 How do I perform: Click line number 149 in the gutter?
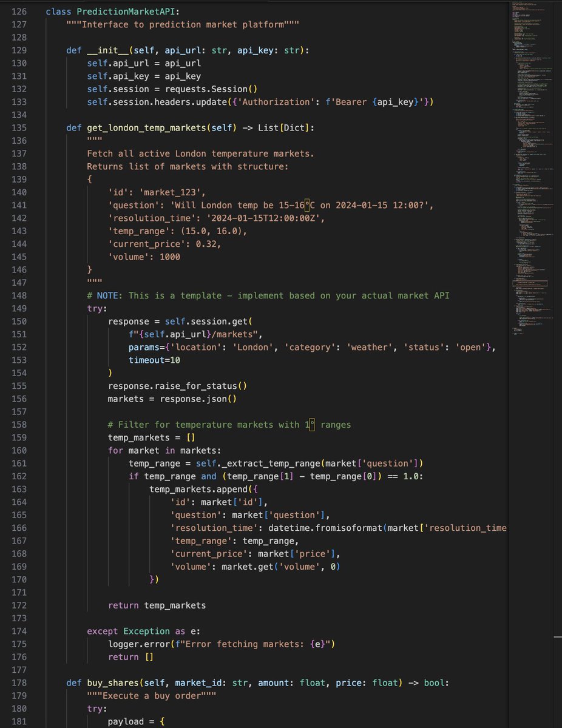[19, 308]
